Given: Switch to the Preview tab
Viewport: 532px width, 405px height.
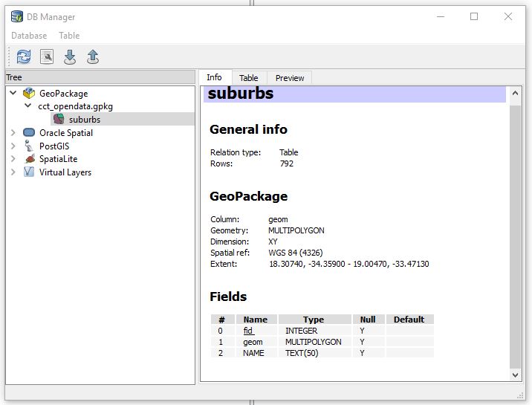Looking at the screenshot, I should 290,78.
